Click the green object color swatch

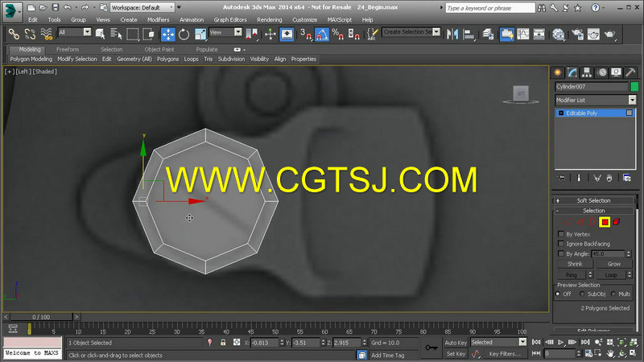click(634, 87)
